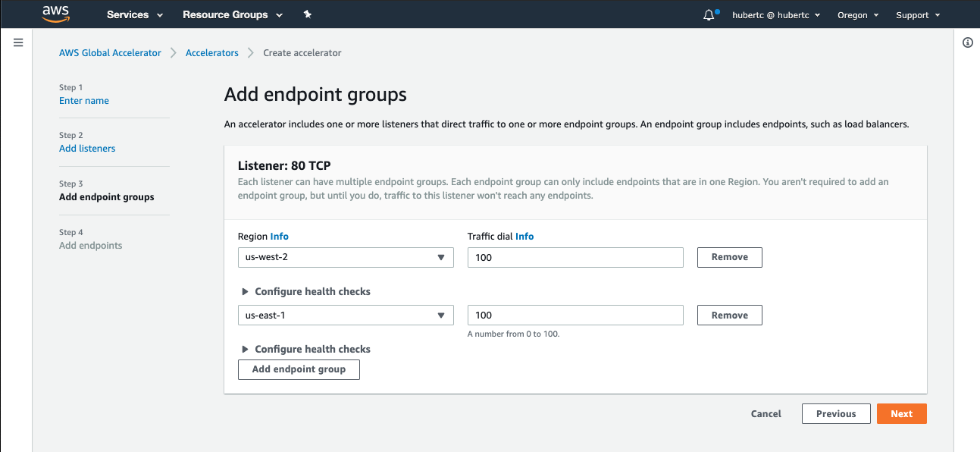Open the Region Info link
This screenshot has height=452, width=980.
point(280,237)
